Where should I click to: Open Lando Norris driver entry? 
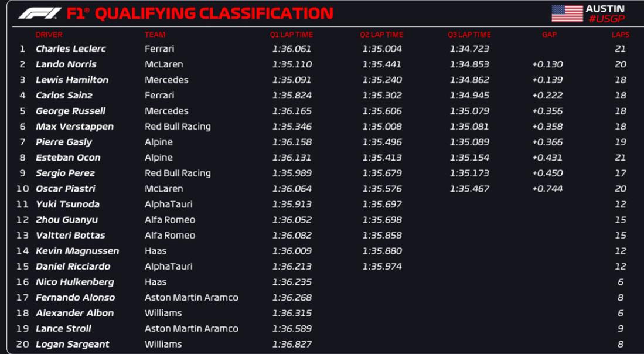coord(66,64)
